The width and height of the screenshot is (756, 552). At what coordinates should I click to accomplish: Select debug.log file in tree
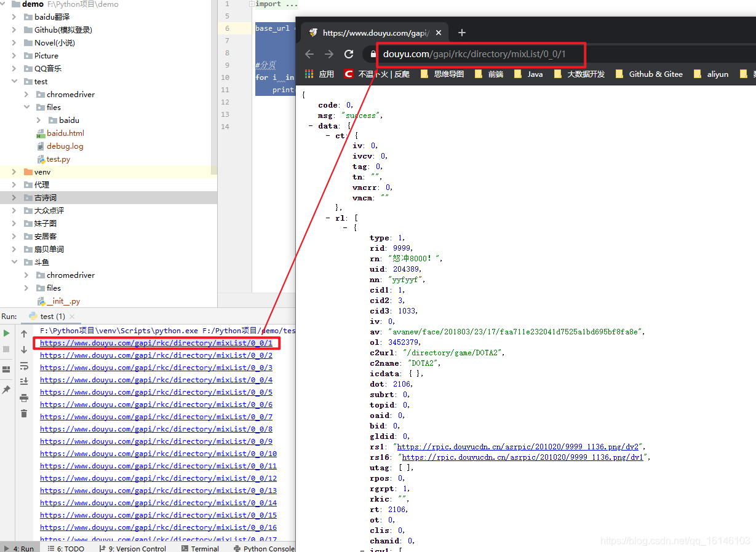pos(65,146)
